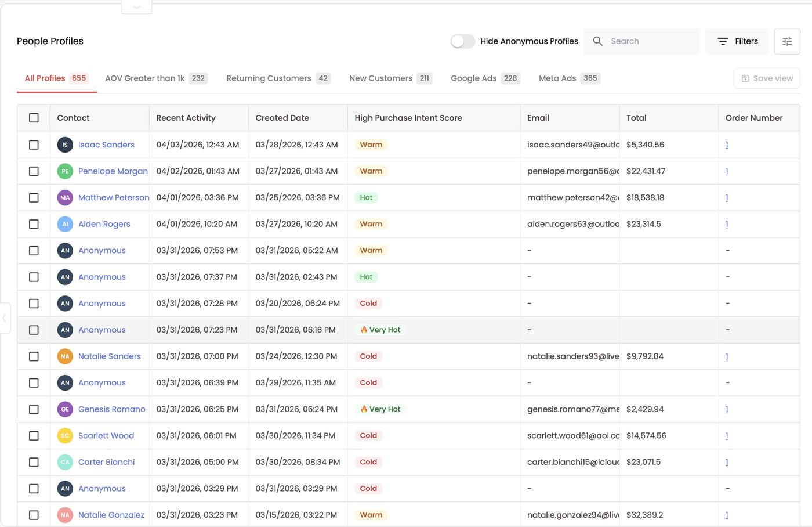Click the Save view disk icon
Viewport: 812px width, 527px height.
745,78
